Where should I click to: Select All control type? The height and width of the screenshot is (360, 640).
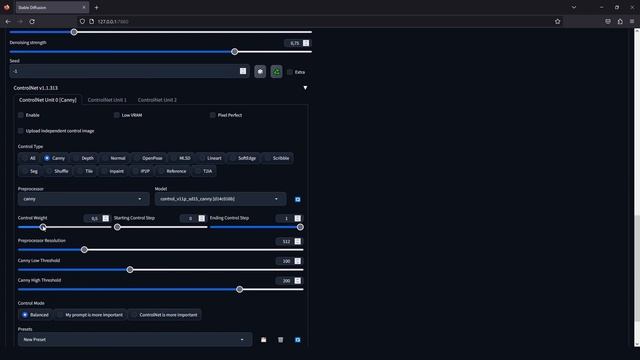tap(28, 158)
